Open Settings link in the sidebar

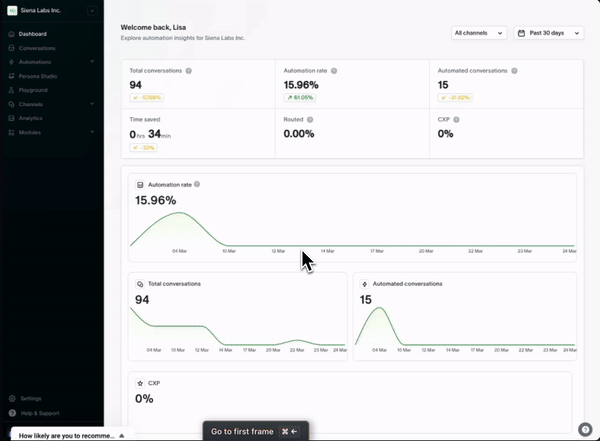(31, 399)
